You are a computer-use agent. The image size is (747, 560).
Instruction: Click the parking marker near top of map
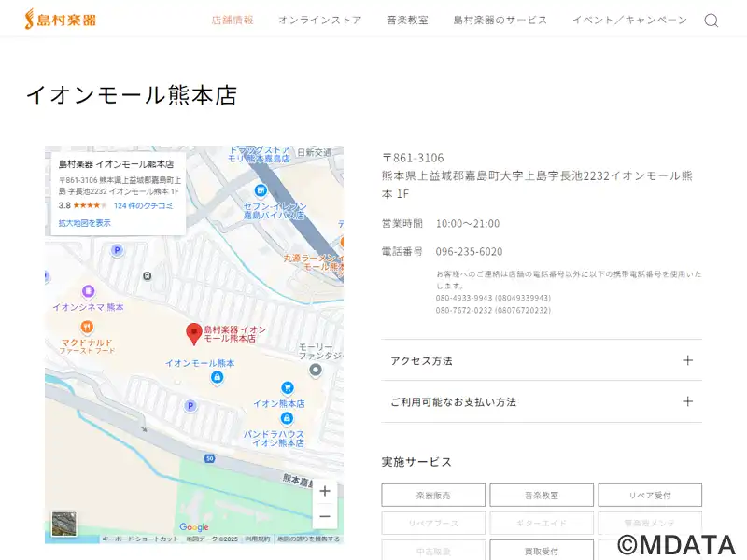pyautogui.click(x=117, y=250)
